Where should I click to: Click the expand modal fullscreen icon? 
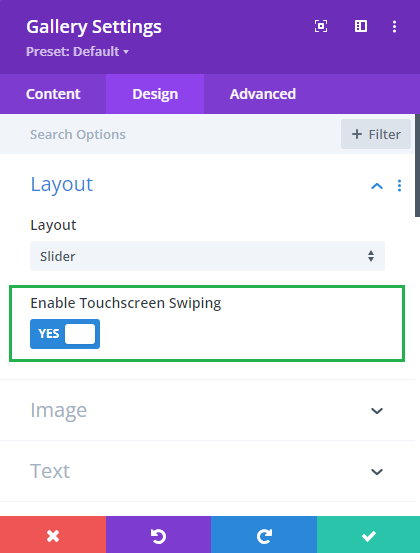[x=321, y=26]
